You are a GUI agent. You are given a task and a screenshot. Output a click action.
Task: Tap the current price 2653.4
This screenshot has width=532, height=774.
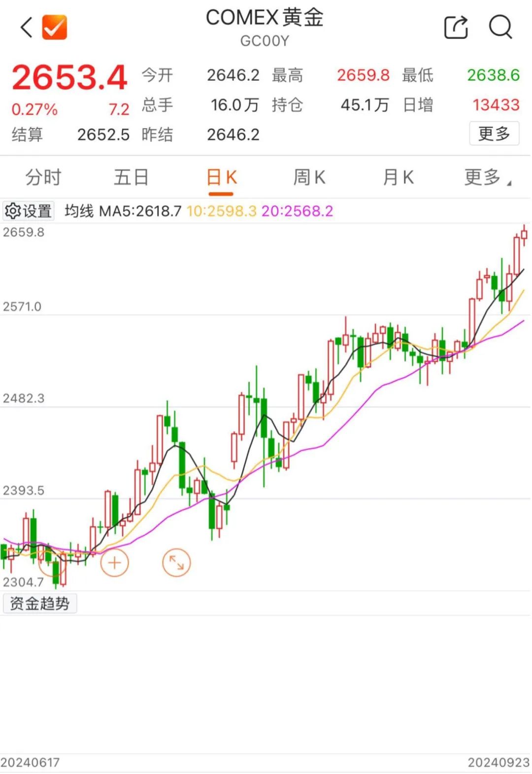click(x=69, y=78)
